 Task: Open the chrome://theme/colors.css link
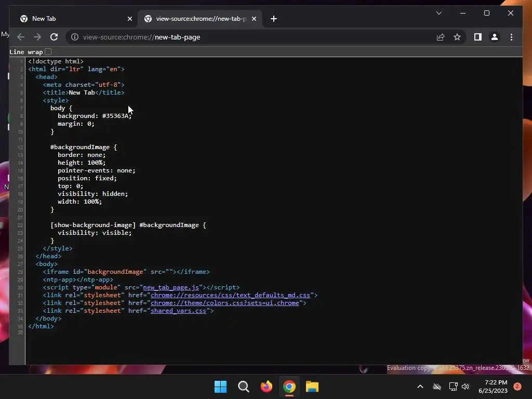225,303
